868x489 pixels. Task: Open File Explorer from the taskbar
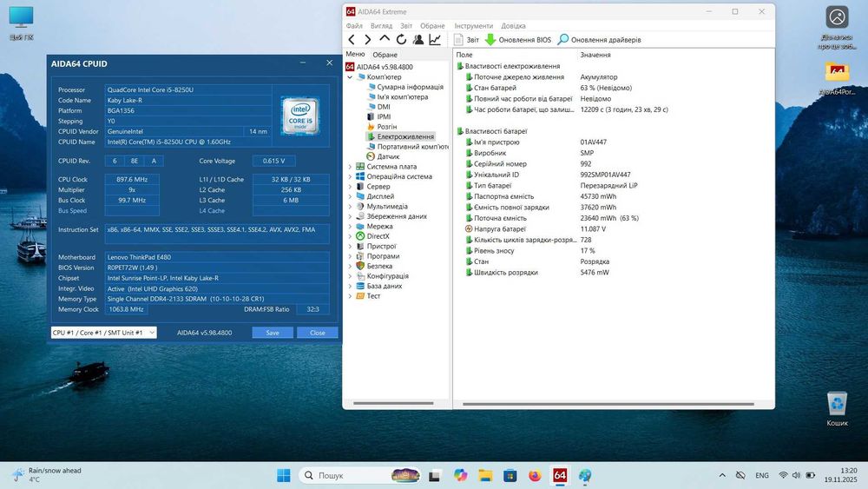tap(485, 475)
